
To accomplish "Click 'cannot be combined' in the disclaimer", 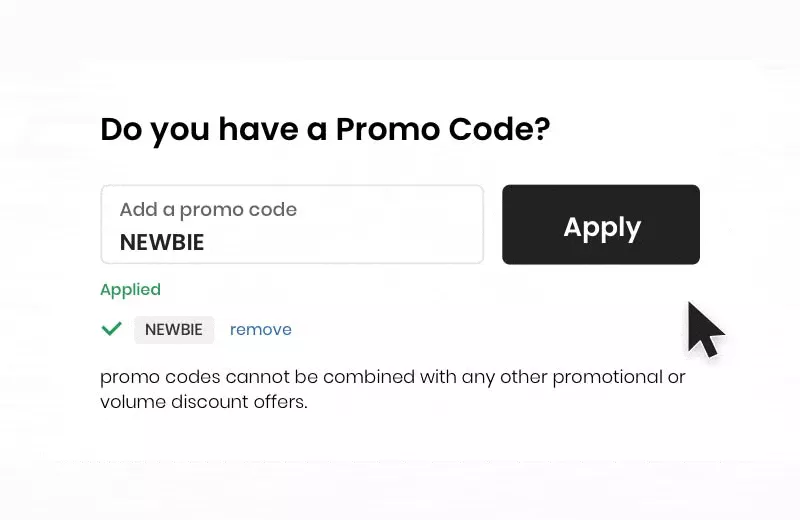I will tap(320, 377).
